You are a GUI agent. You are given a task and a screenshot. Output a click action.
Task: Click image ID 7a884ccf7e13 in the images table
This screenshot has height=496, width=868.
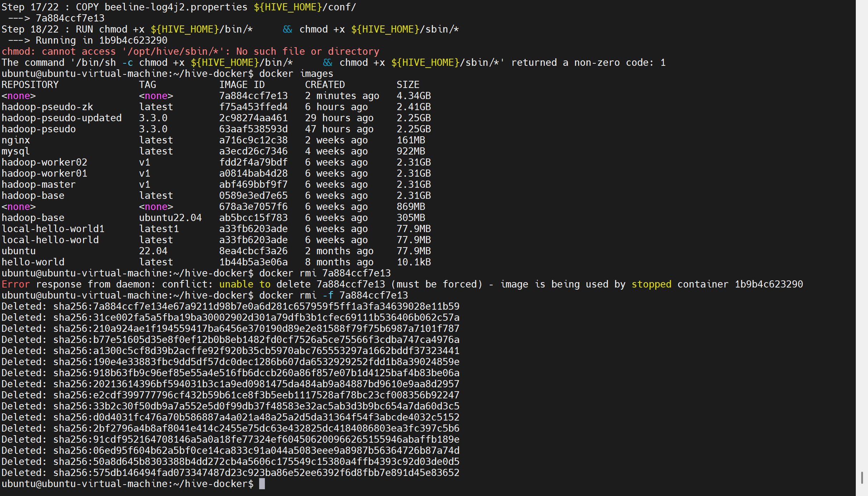pyautogui.click(x=253, y=96)
